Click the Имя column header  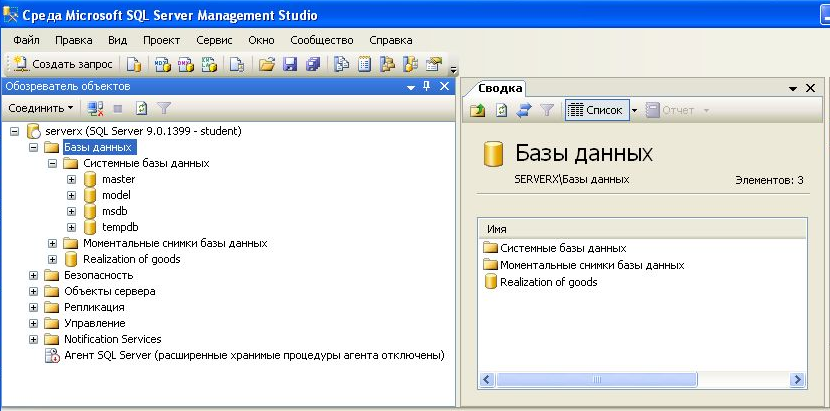click(x=642, y=229)
